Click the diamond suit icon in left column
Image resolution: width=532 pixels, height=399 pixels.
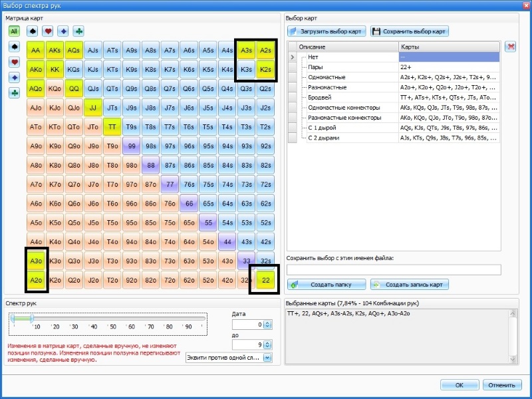pos(14,77)
